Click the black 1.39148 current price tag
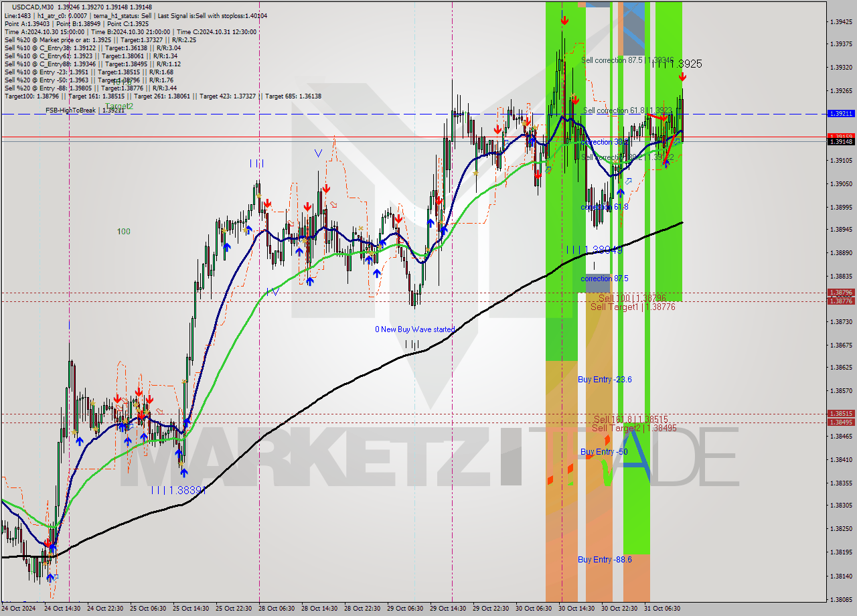The width and height of the screenshot is (857, 616). point(841,141)
